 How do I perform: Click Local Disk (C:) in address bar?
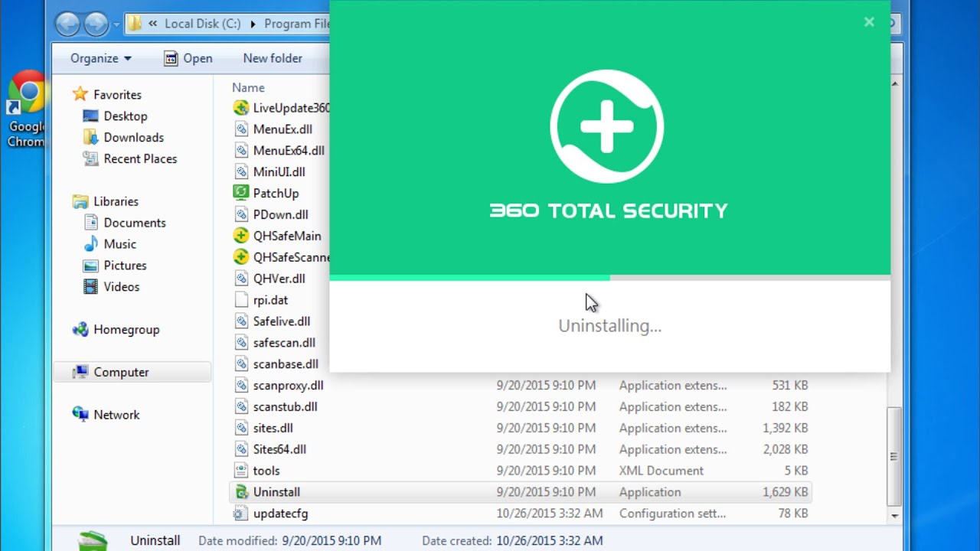(x=203, y=24)
